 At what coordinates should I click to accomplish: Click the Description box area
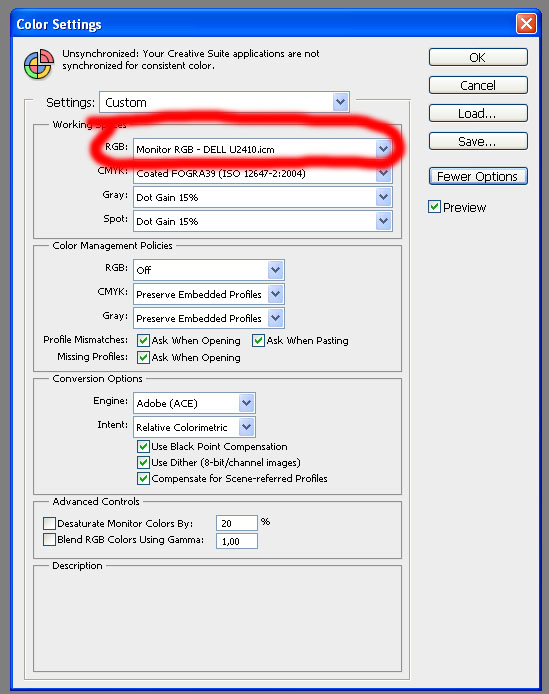pos(217,620)
